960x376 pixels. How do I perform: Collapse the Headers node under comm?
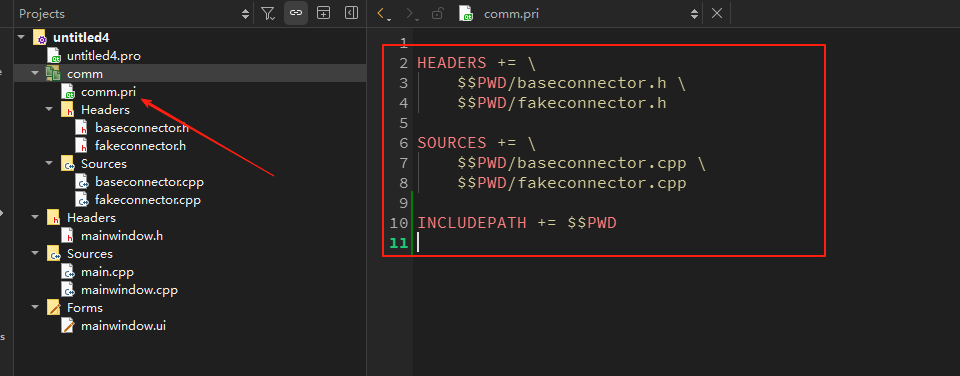point(50,110)
